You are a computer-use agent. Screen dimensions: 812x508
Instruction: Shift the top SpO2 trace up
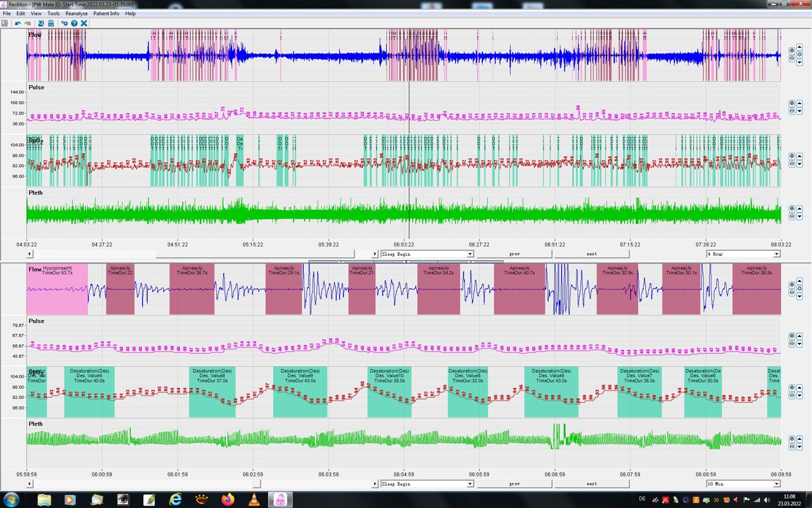click(799, 156)
